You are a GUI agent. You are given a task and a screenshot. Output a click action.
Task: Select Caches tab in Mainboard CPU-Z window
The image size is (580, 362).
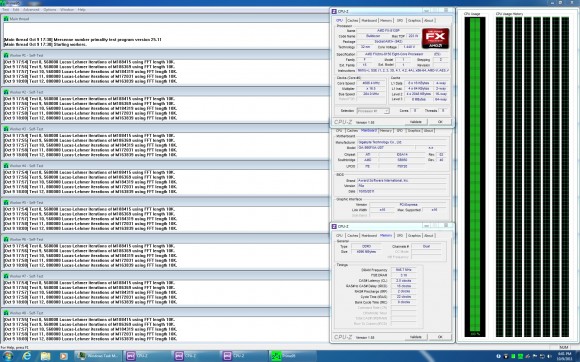coord(353,131)
